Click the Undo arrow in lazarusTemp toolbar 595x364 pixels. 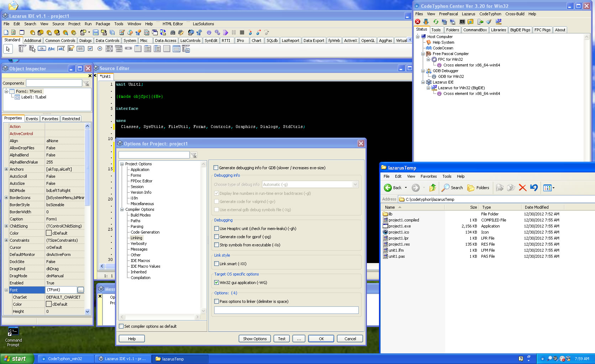pyautogui.click(x=534, y=188)
